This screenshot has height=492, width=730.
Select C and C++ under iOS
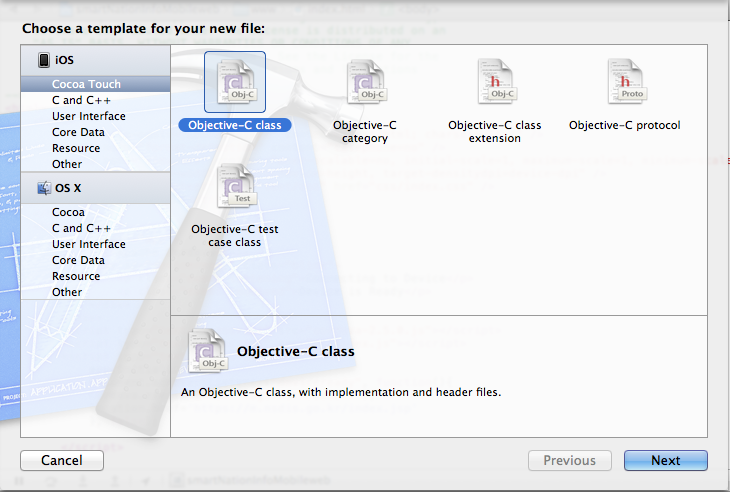(95, 100)
